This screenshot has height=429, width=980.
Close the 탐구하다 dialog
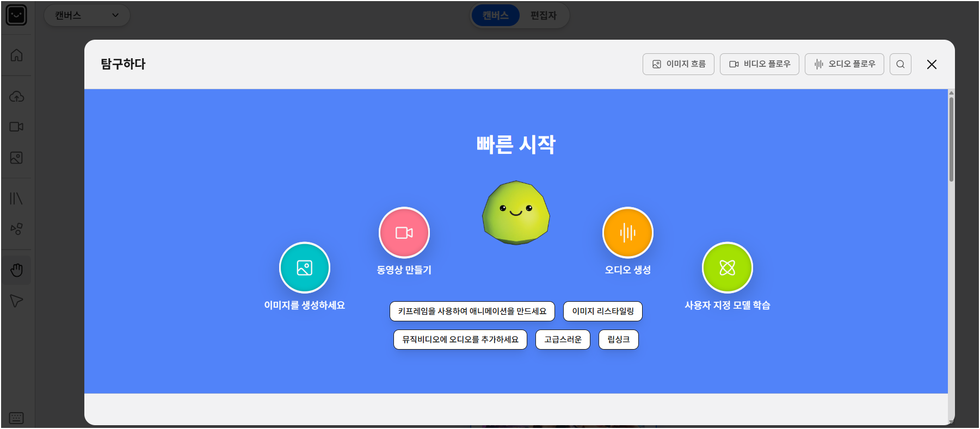tap(932, 64)
